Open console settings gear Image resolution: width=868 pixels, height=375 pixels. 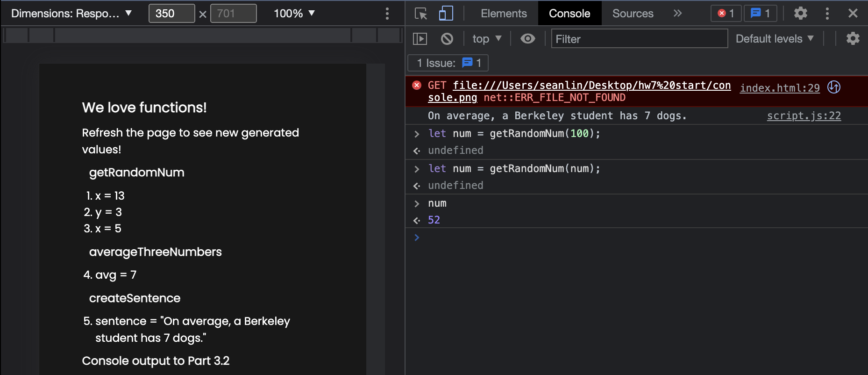pyautogui.click(x=853, y=39)
